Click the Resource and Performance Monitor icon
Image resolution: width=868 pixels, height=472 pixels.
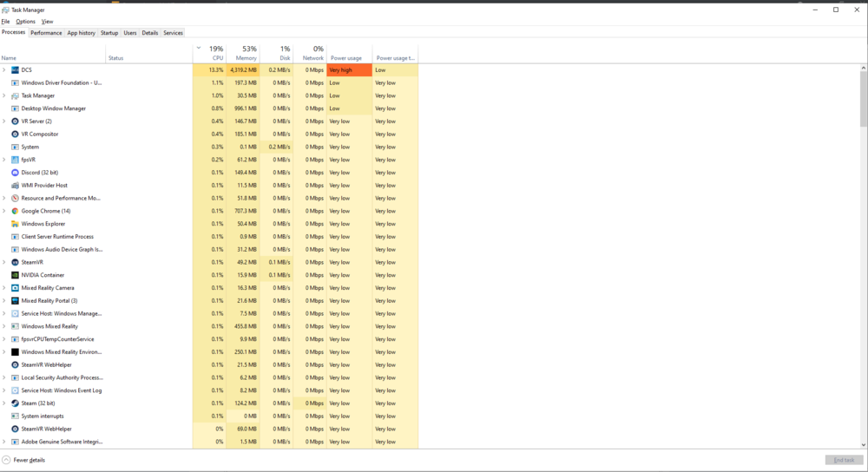click(15, 198)
